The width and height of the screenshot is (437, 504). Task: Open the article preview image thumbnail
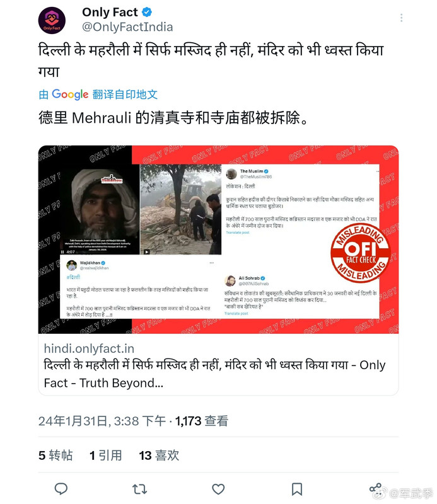point(218,239)
